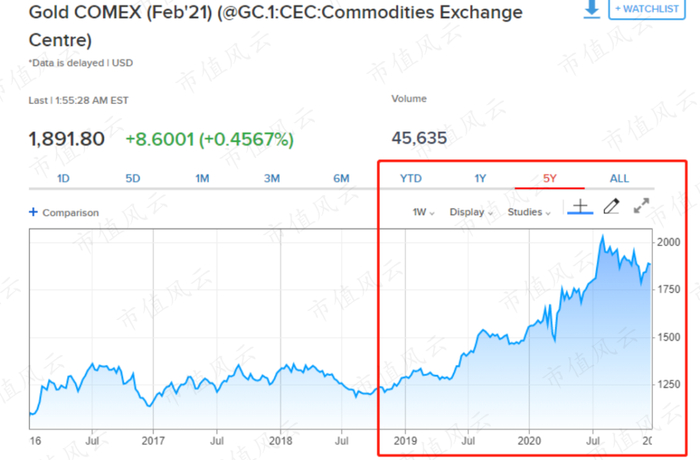The width and height of the screenshot is (700, 460).
Task: Select the active 5Y tab
Action: tap(549, 178)
